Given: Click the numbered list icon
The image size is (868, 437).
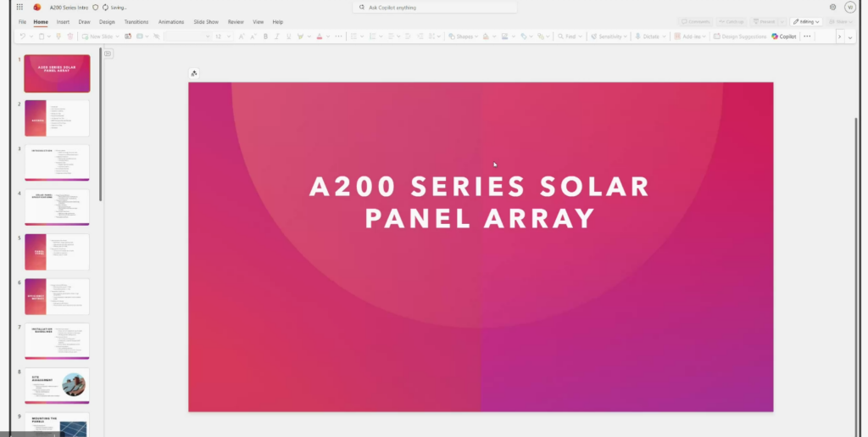Looking at the screenshot, I should tap(373, 36).
